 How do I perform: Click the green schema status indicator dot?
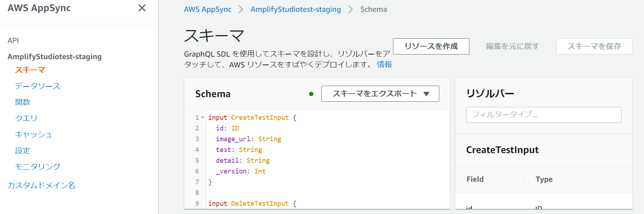[x=311, y=94]
